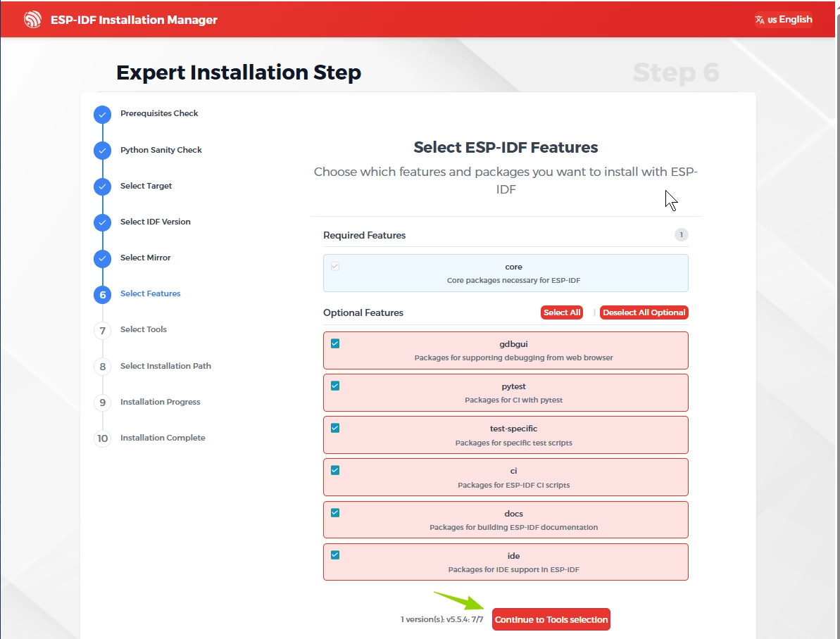Screen dimensions: 840x639
Task: Click the Select All button
Action: point(561,312)
